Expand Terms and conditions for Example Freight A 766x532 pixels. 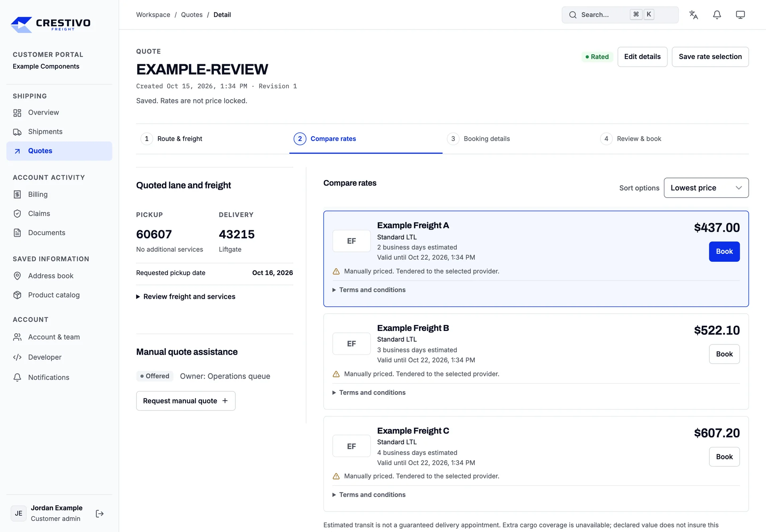[x=369, y=290]
